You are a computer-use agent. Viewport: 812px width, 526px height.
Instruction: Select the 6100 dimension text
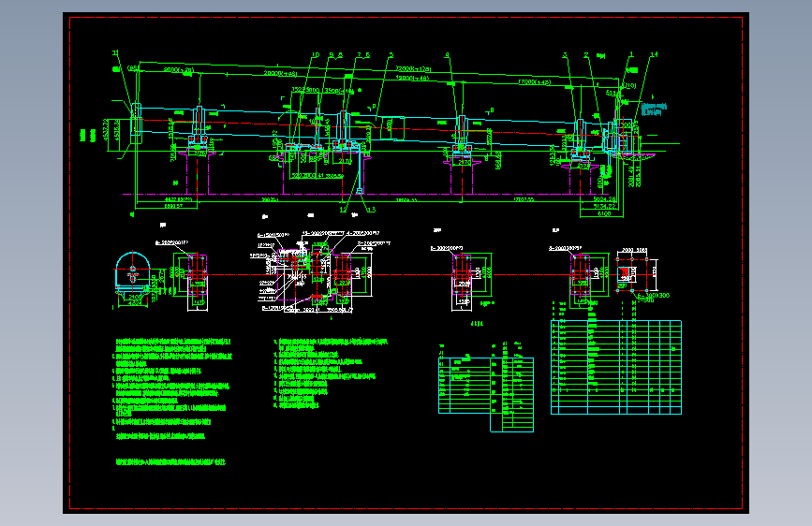[604, 213]
